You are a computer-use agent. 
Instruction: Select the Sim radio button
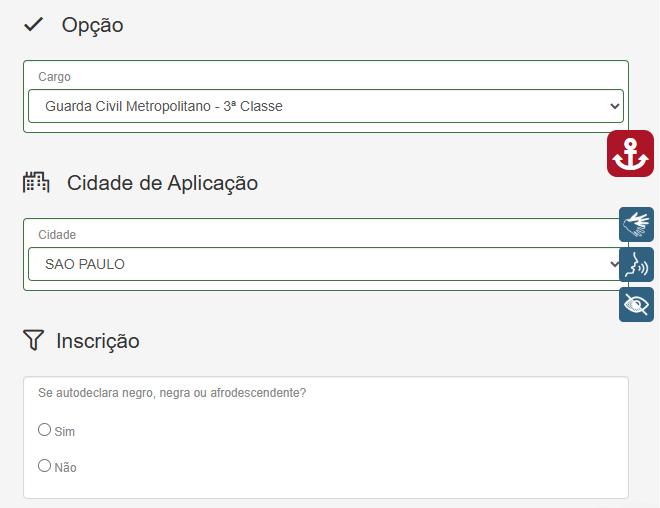[44, 430]
